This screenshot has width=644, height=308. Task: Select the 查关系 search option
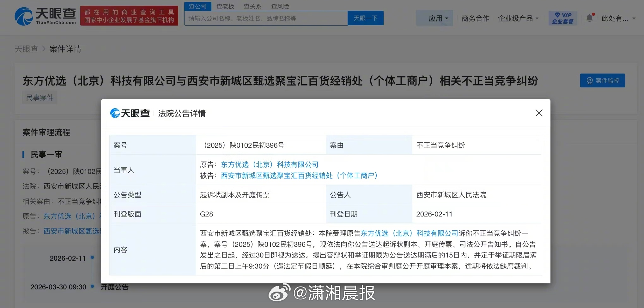[252, 6]
